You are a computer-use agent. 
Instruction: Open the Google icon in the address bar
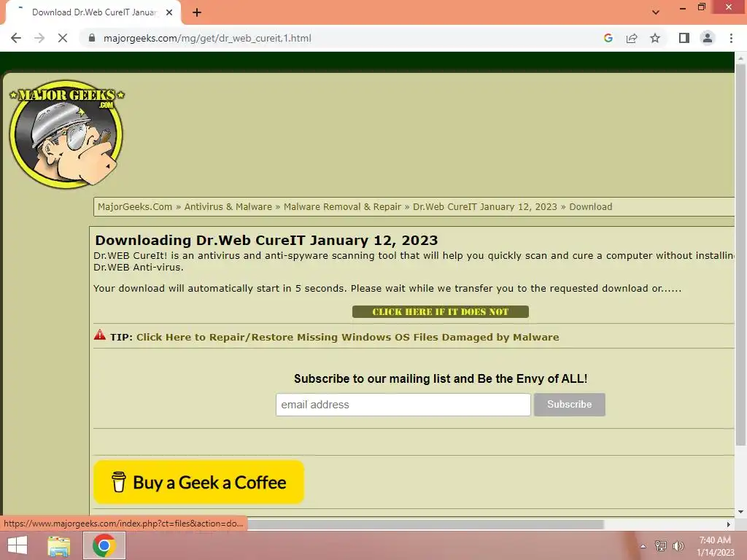(x=608, y=38)
